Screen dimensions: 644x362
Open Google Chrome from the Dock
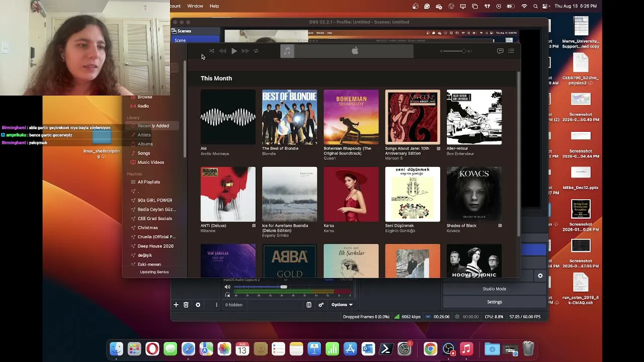coord(430,349)
